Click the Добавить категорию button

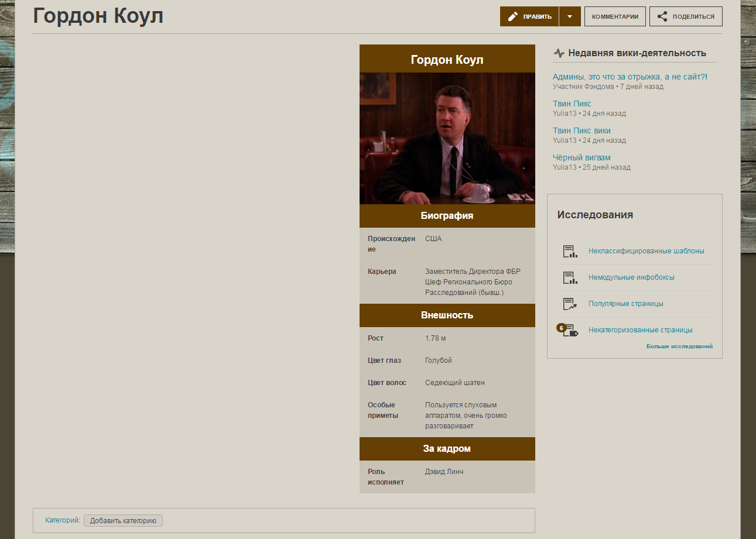pyautogui.click(x=123, y=521)
